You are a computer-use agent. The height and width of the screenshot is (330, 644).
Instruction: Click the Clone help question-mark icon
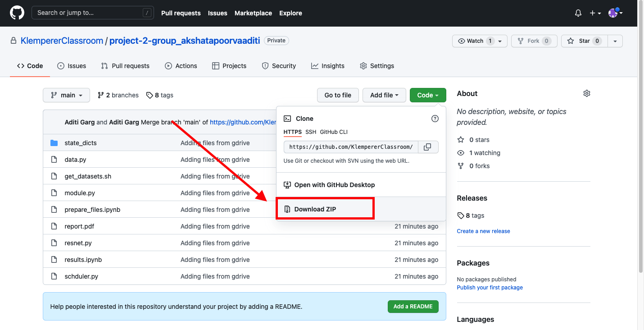click(x=435, y=119)
